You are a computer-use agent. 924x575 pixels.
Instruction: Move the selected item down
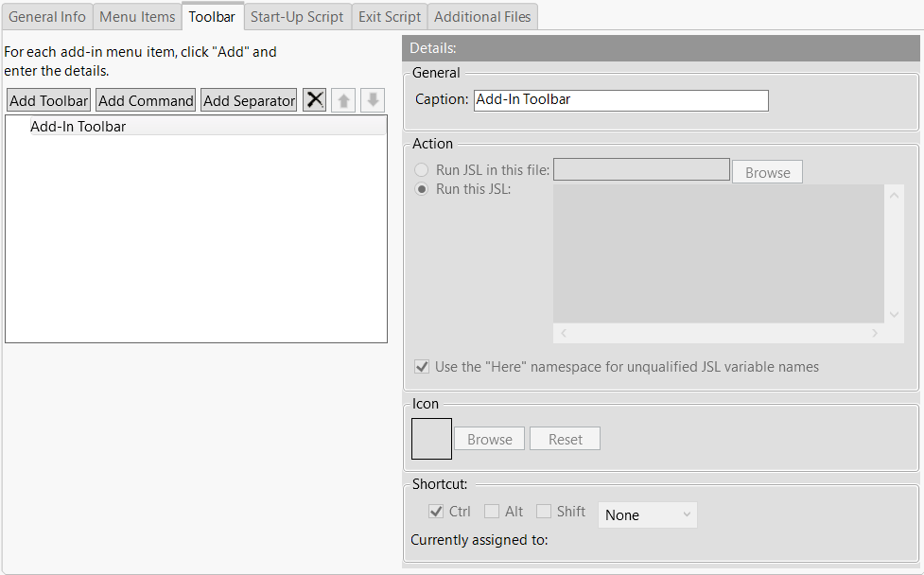click(x=371, y=99)
